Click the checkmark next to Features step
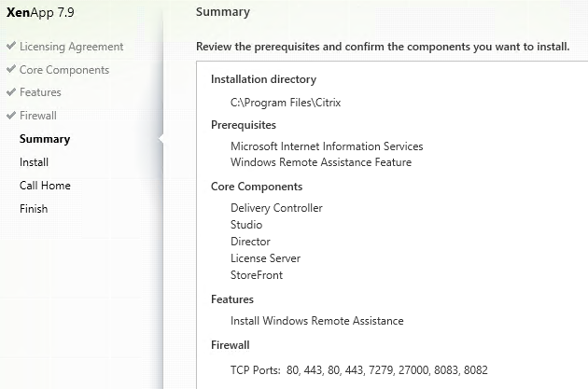This screenshot has height=389, width=588. 11,91
